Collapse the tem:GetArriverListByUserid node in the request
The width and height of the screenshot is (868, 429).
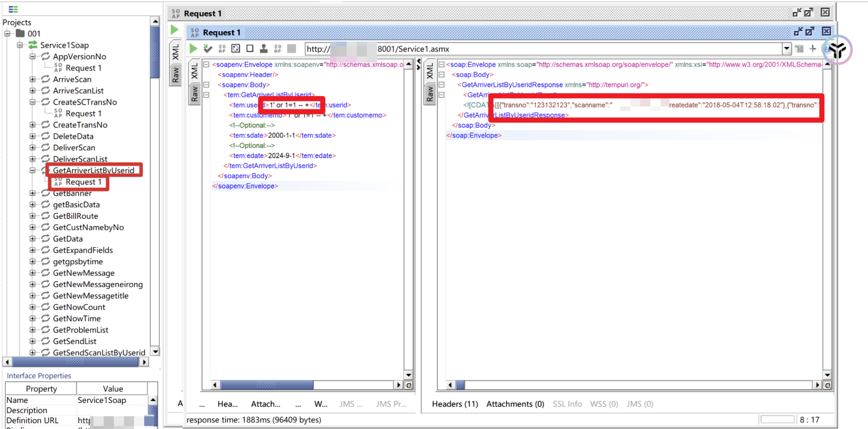[206, 95]
